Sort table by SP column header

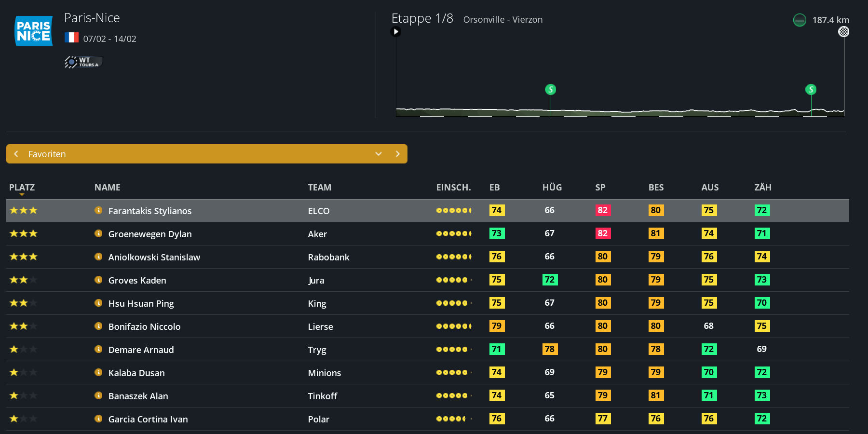pos(600,188)
